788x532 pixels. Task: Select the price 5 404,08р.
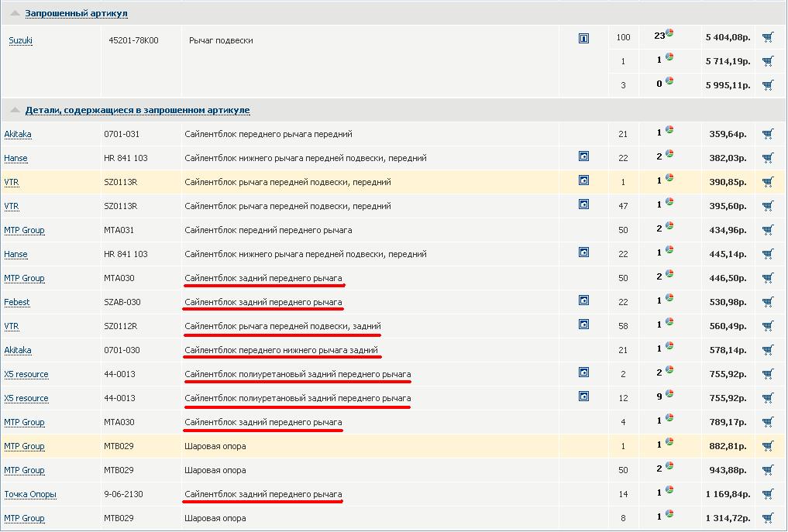(x=728, y=37)
